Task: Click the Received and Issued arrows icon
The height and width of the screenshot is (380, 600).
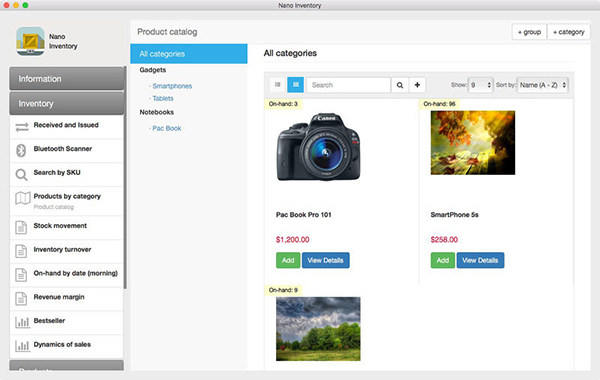Action: tap(22, 127)
